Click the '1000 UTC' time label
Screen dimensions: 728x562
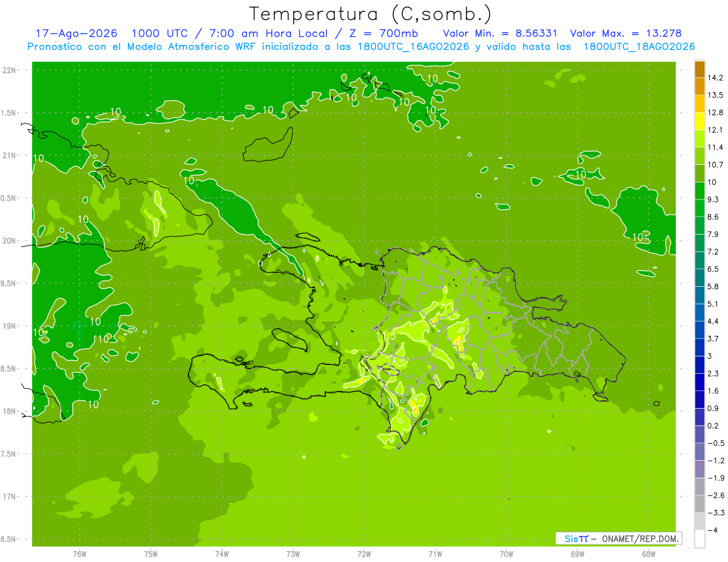pyautogui.click(x=160, y=33)
